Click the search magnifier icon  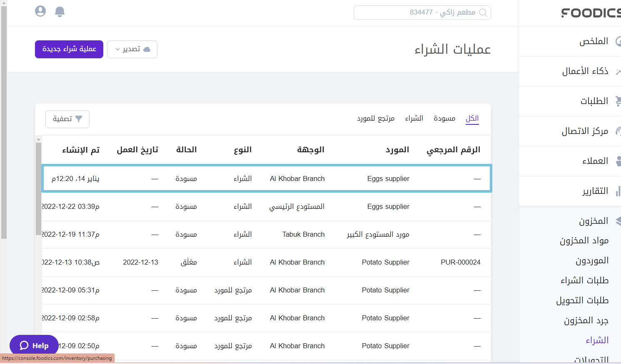(x=483, y=12)
